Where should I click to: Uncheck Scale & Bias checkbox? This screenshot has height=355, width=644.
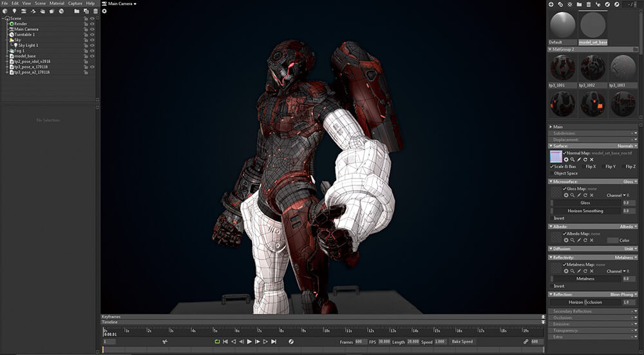coord(552,166)
